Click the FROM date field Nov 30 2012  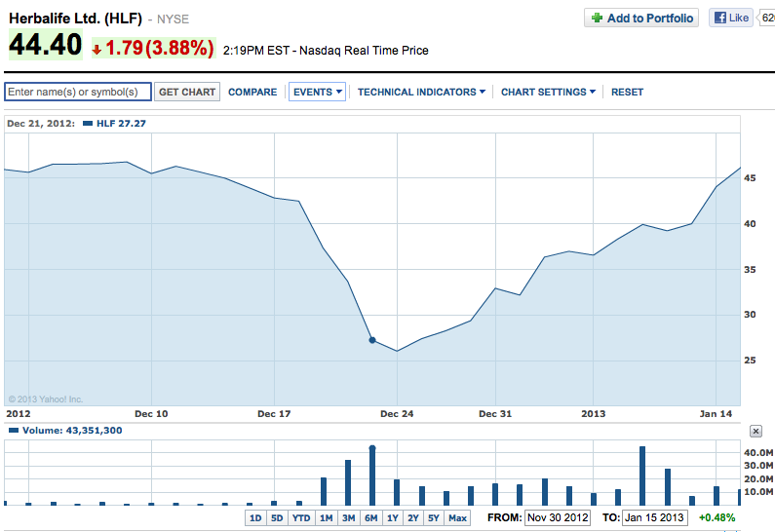(558, 517)
